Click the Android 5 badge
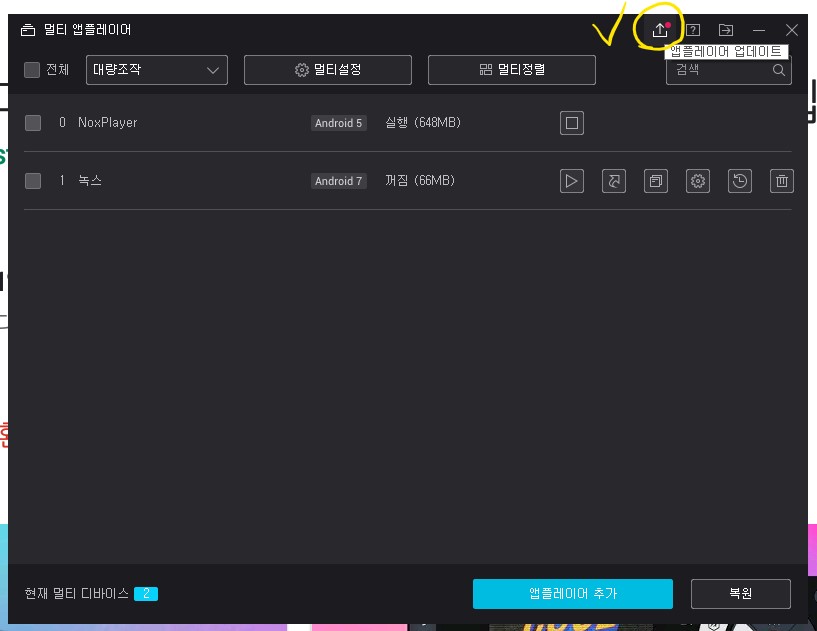The image size is (817, 631). tap(339, 123)
